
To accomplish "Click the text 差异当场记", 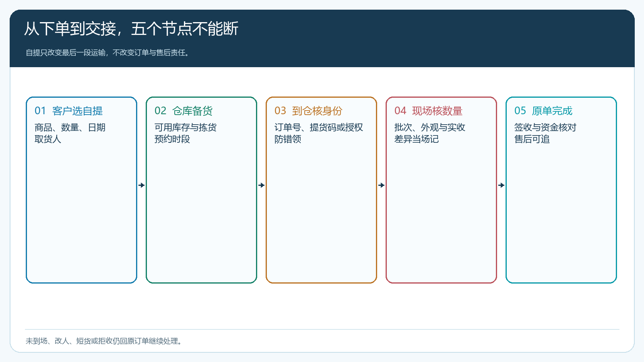I will pos(417,139).
